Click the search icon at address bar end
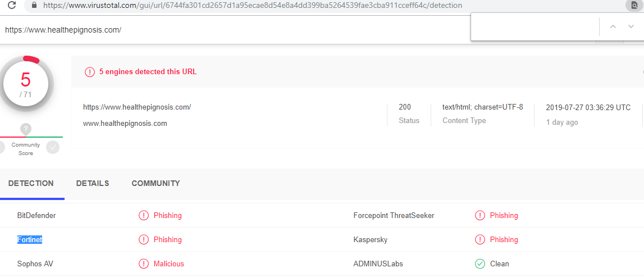 [x=634, y=6]
